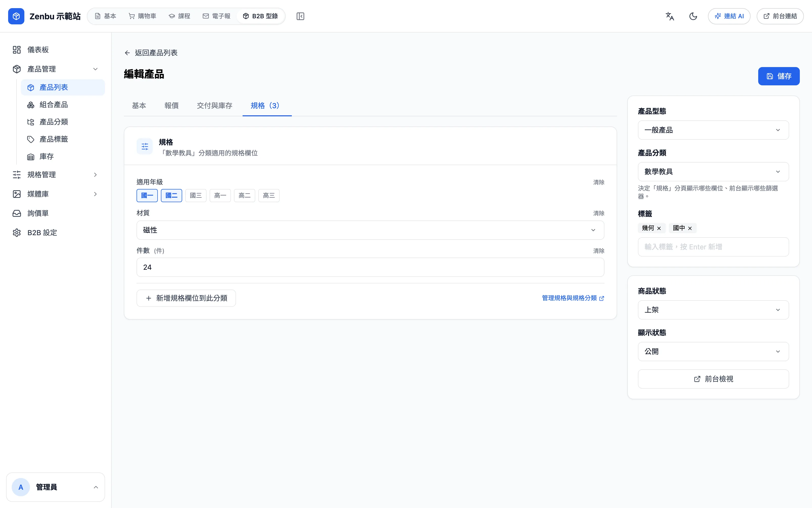The width and height of the screenshot is (812, 508).
Task: Click the 組合產品 icon in sidebar
Action: pyautogui.click(x=31, y=105)
